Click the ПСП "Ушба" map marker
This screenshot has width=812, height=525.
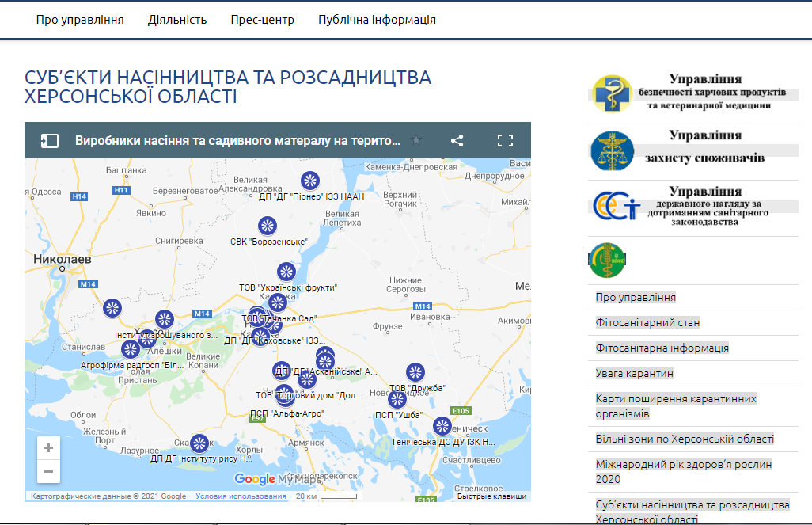[397, 399]
